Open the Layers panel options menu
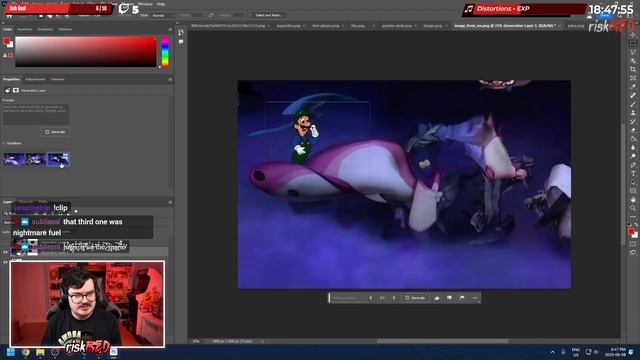 [170, 202]
